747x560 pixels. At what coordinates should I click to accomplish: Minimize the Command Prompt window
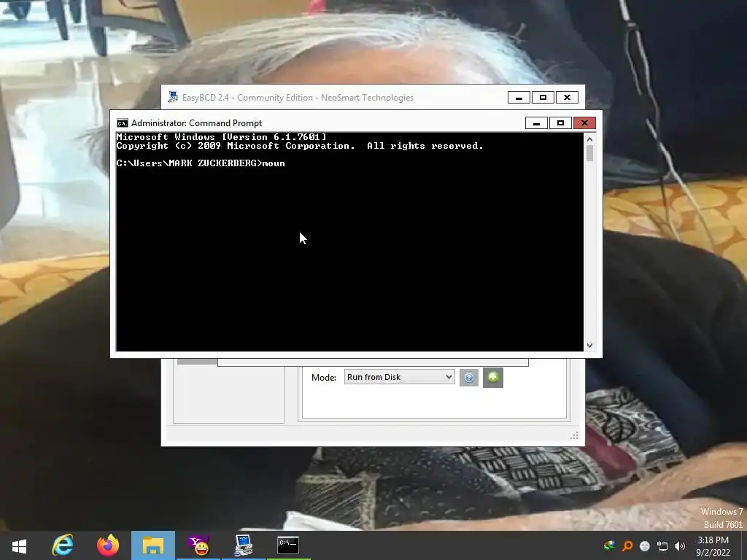[x=536, y=123]
